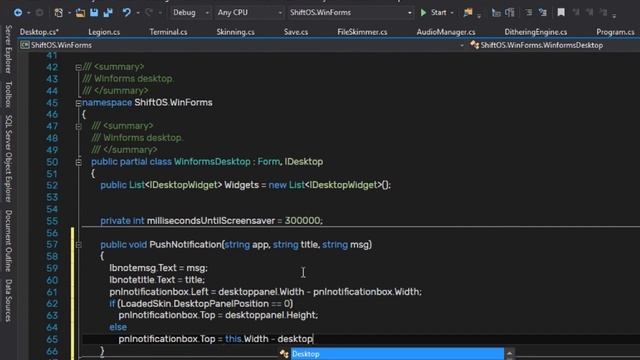Click desktoppanel.Height on line 63

(x=271, y=315)
